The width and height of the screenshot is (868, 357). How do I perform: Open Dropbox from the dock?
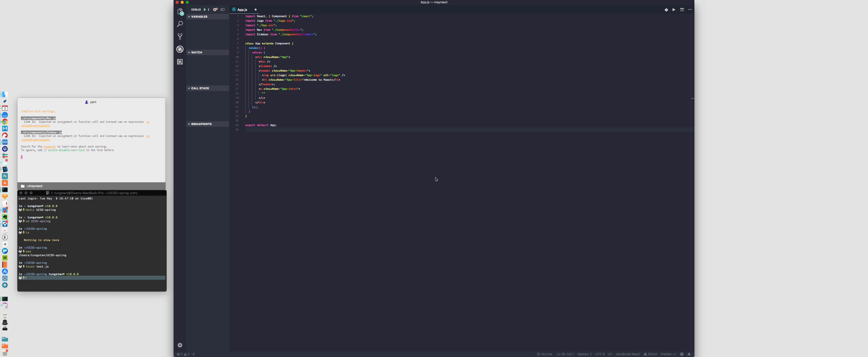(5, 149)
